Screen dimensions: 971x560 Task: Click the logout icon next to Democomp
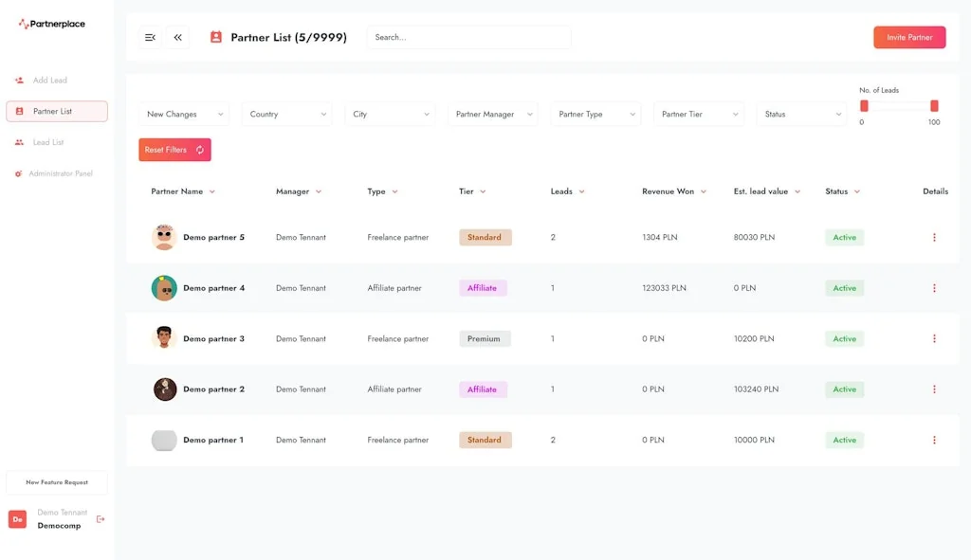click(x=100, y=518)
